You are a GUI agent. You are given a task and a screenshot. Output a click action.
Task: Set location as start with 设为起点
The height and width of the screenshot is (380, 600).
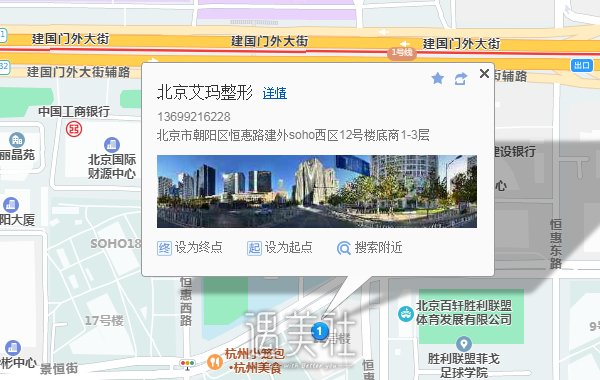click(280, 248)
